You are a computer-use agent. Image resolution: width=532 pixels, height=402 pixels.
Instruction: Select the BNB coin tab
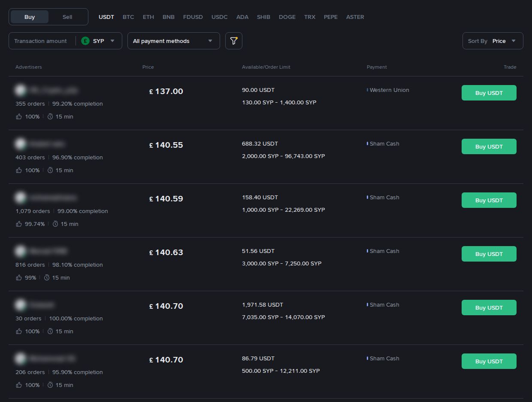click(x=169, y=17)
